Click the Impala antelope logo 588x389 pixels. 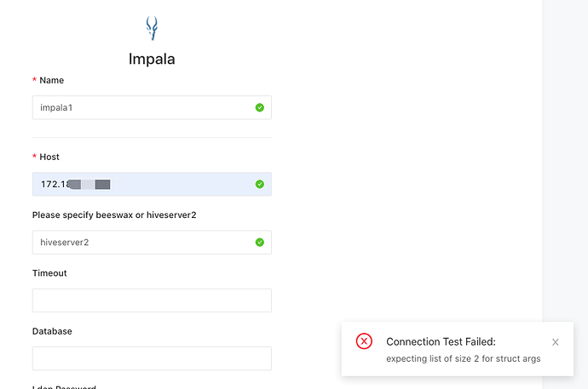coord(152,28)
